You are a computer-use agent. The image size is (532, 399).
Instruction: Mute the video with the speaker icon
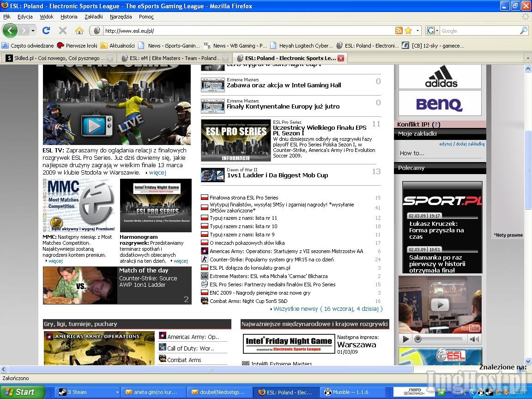[x=474, y=339]
